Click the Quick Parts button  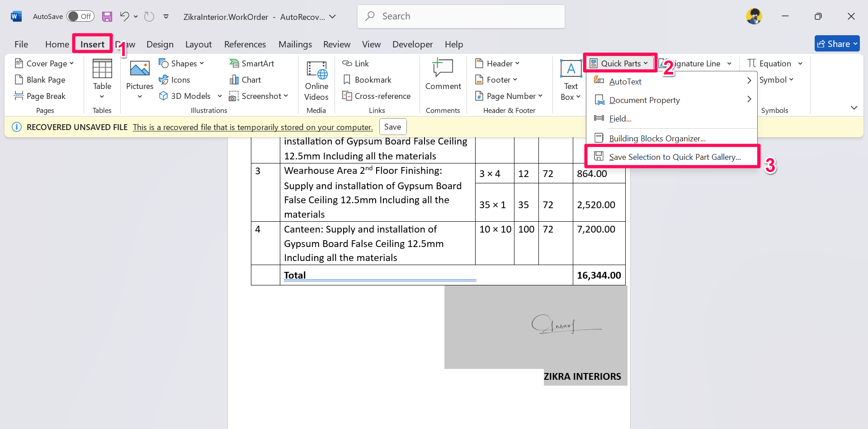(619, 64)
